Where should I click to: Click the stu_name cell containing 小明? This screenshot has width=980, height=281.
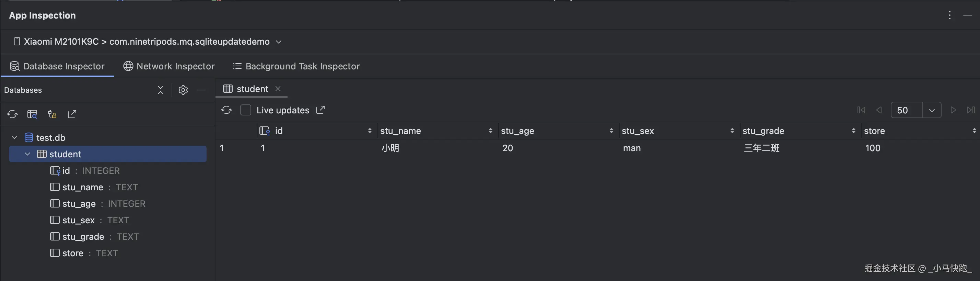(390, 148)
